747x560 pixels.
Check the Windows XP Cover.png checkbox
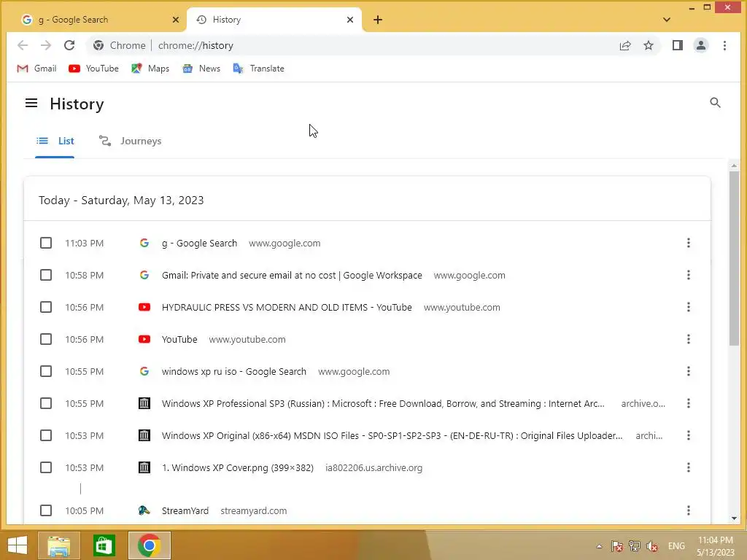pos(46,467)
